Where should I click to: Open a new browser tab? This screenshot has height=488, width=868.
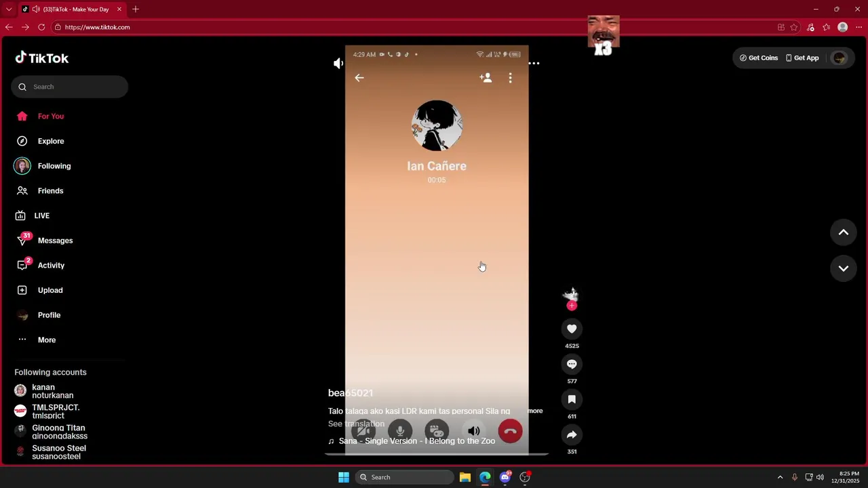(x=136, y=9)
